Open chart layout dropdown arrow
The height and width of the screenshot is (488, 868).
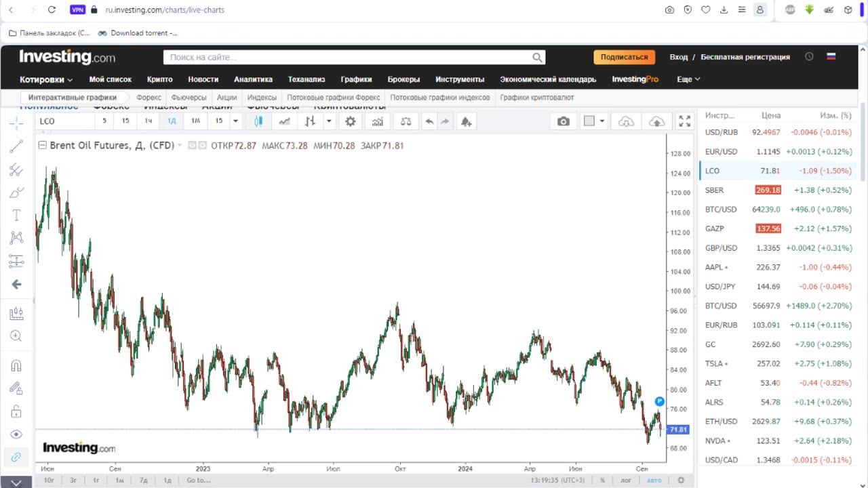(x=601, y=121)
